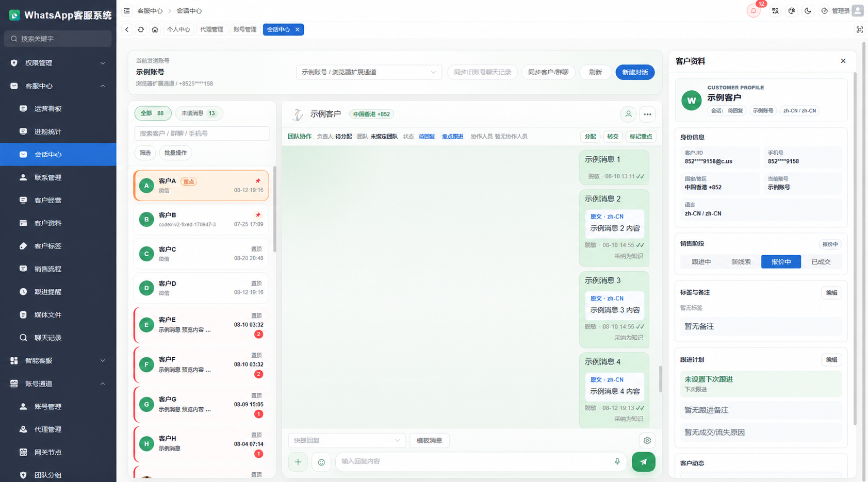Image resolution: width=868 pixels, height=482 pixels.
Task: Select the 跟进中 sales stage
Action: [701, 262]
